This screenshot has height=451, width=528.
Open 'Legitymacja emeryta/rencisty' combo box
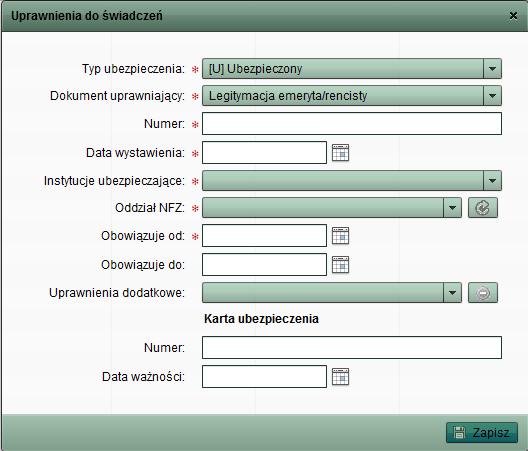pos(352,96)
